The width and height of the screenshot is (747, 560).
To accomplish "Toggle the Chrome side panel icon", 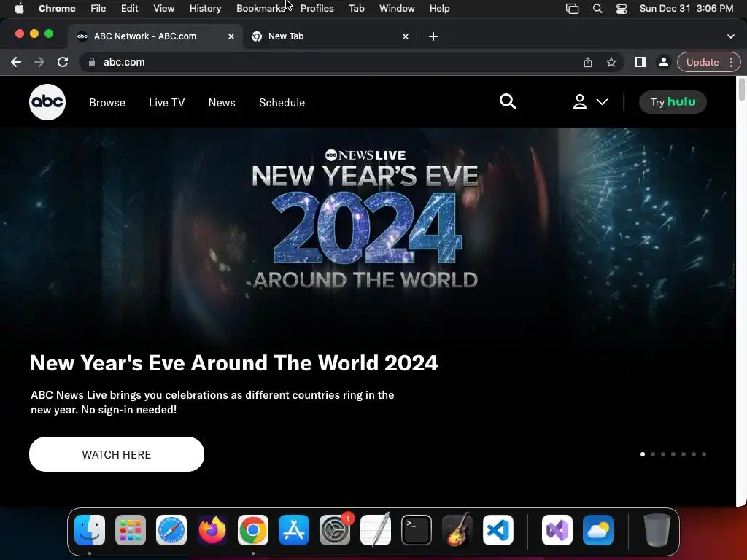I will point(640,62).
